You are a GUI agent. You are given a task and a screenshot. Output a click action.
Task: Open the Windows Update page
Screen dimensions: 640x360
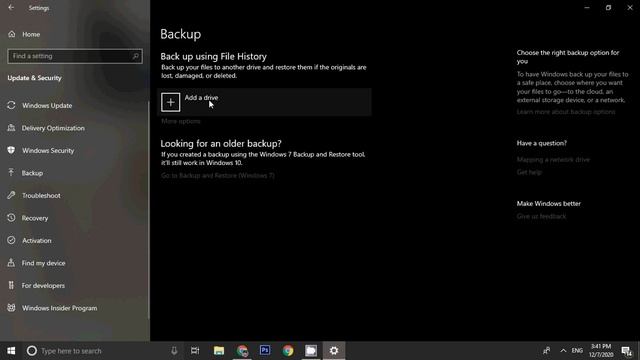point(47,106)
